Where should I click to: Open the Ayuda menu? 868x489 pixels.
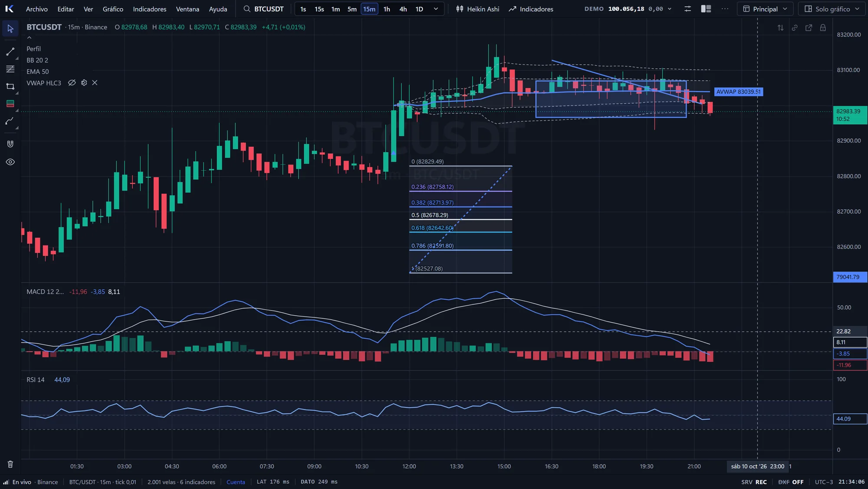218,9
